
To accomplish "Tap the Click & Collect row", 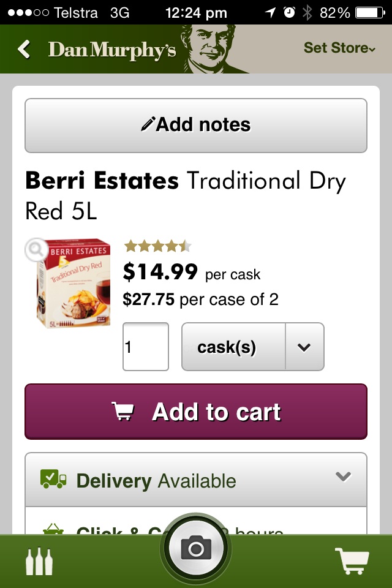I will click(196, 521).
